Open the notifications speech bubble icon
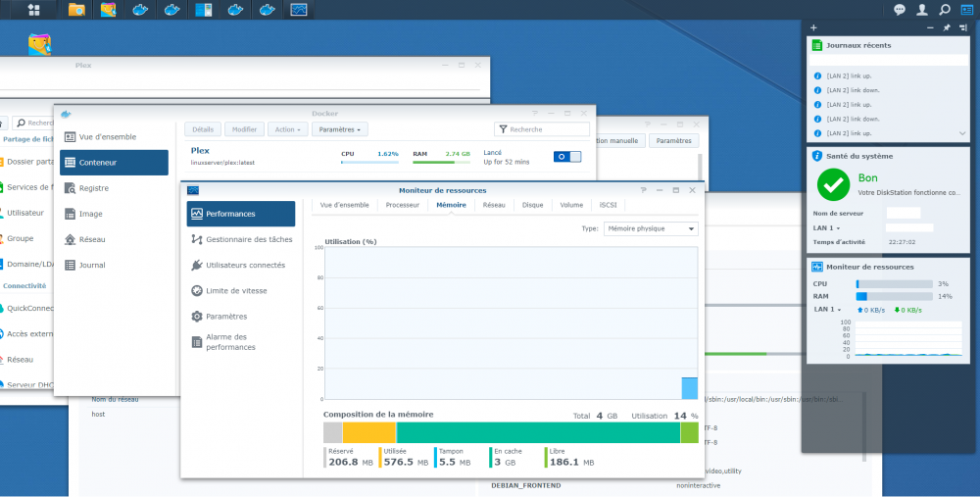This screenshot has height=497, width=980. (900, 10)
